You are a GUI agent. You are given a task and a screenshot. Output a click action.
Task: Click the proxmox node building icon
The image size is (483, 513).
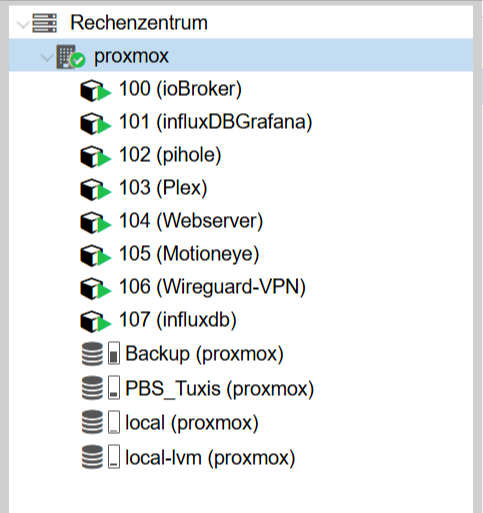(x=71, y=57)
